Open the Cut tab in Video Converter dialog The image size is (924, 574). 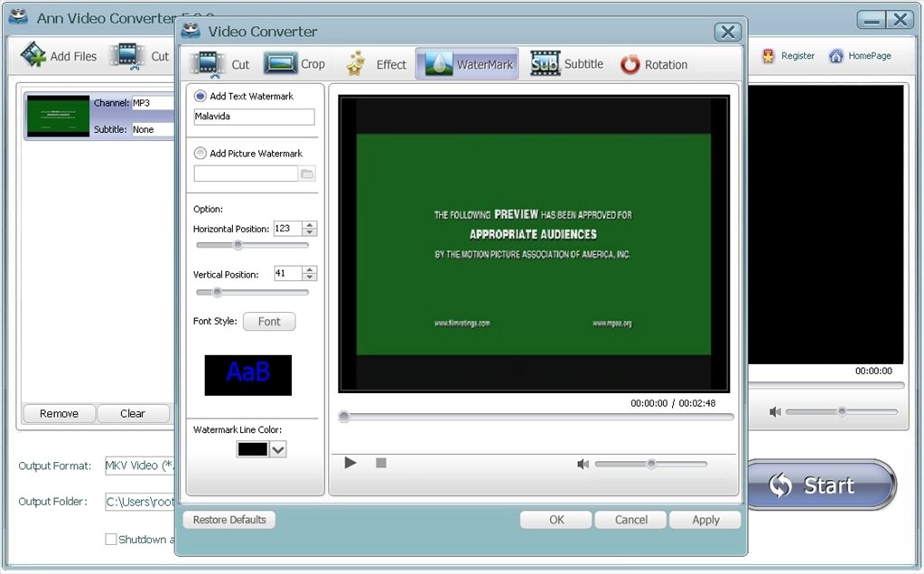(219, 63)
